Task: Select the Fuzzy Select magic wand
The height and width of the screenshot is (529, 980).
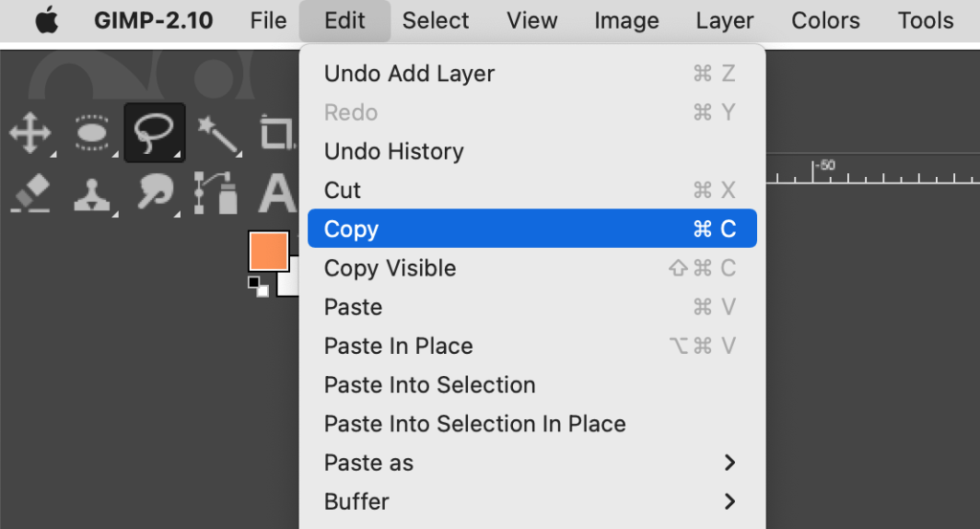Action: point(217,133)
